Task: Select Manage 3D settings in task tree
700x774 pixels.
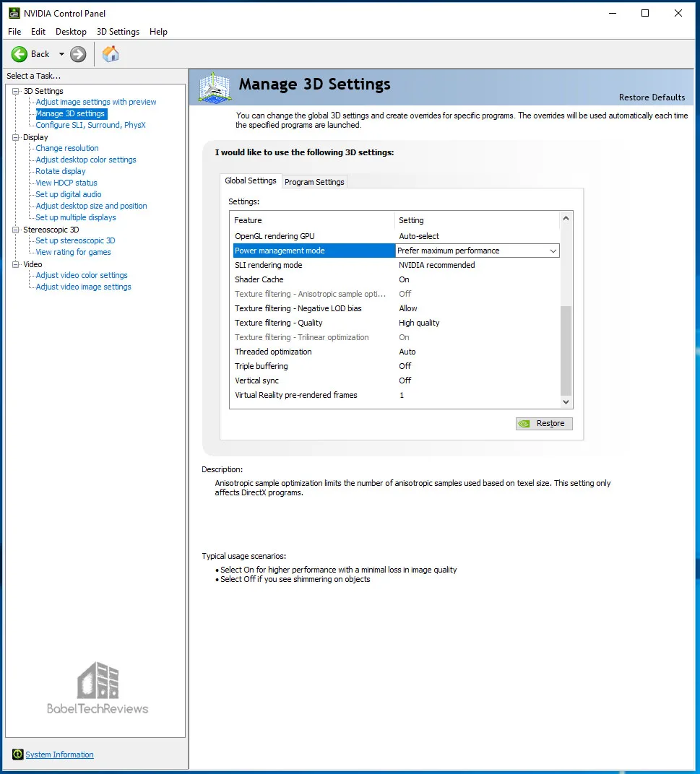Action: tap(71, 113)
